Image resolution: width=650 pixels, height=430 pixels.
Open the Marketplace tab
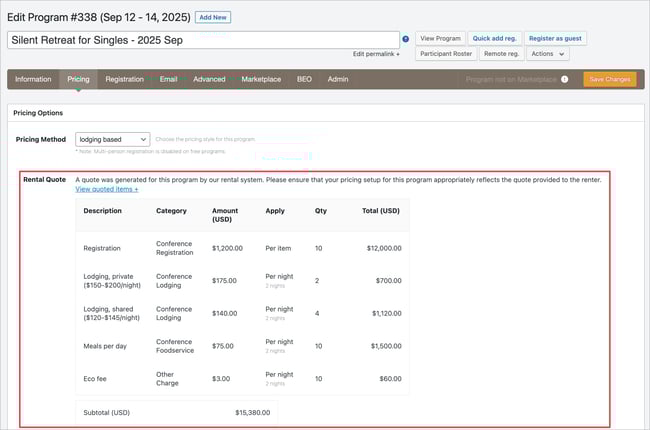260,79
